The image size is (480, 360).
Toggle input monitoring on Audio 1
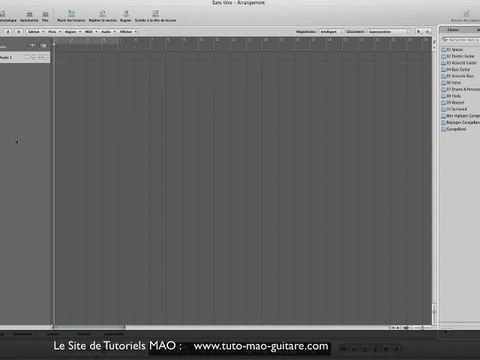coord(27,57)
